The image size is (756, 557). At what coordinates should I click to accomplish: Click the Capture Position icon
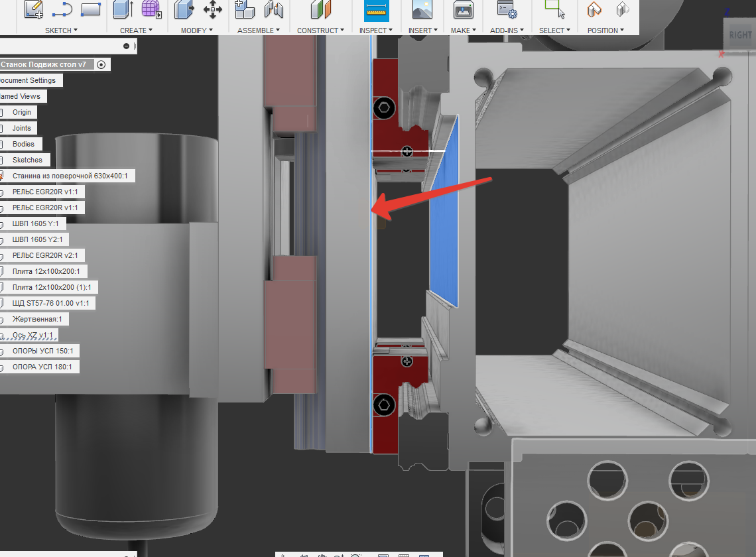click(x=594, y=10)
